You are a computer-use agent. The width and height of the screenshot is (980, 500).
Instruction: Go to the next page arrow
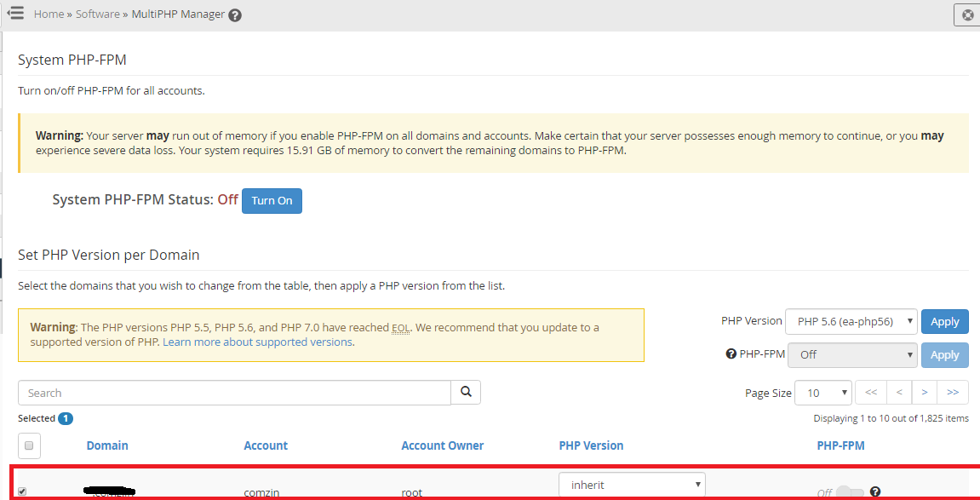click(924, 392)
